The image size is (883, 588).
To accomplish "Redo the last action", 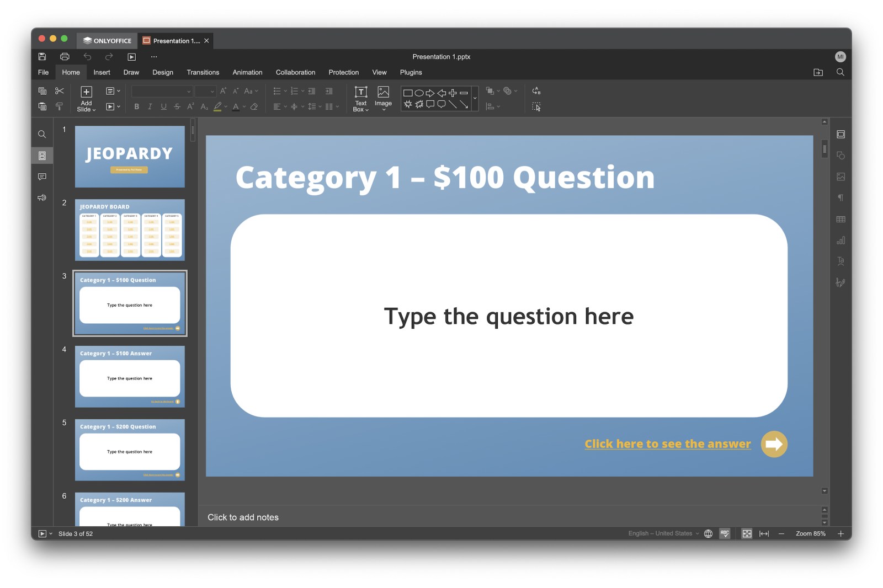I will pyautogui.click(x=109, y=56).
